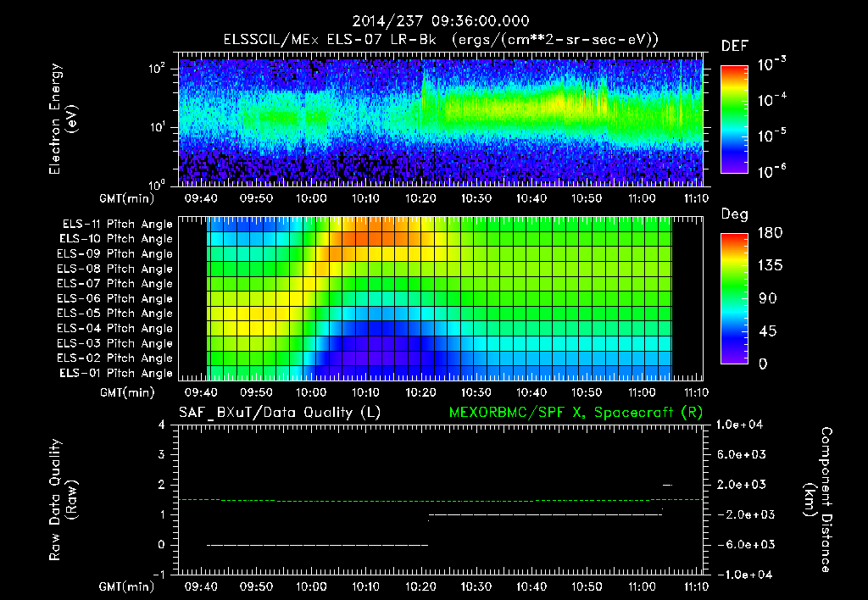868x600 pixels.
Task: Click the 135 value on Deg scale
Action: pos(770,266)
